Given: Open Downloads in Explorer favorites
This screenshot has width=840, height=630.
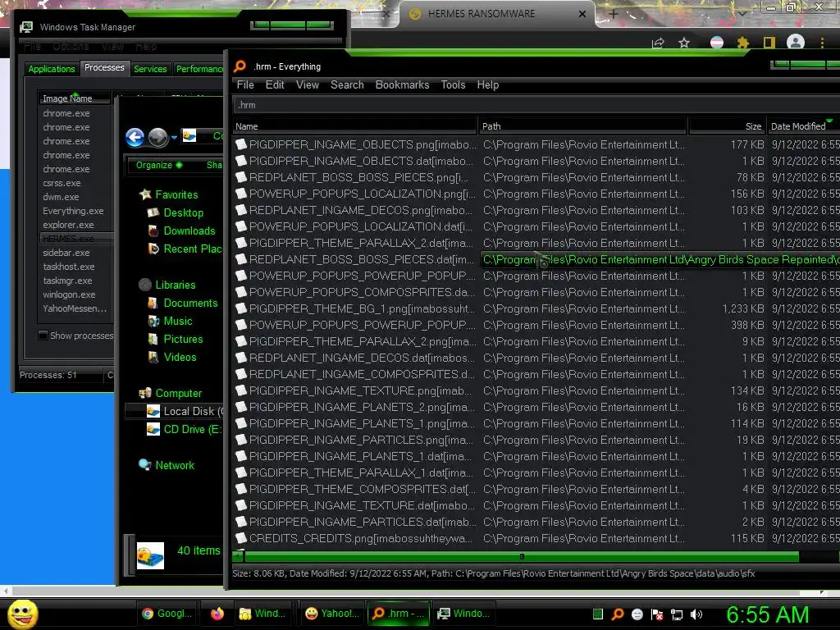Looking at the screenshot, I should [181, 231].
